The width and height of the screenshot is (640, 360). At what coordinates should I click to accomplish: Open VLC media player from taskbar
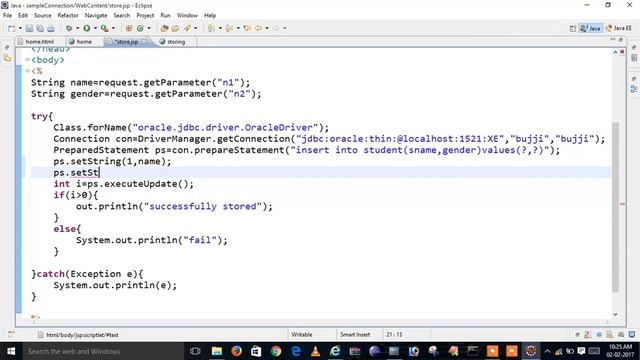point(316,351)
